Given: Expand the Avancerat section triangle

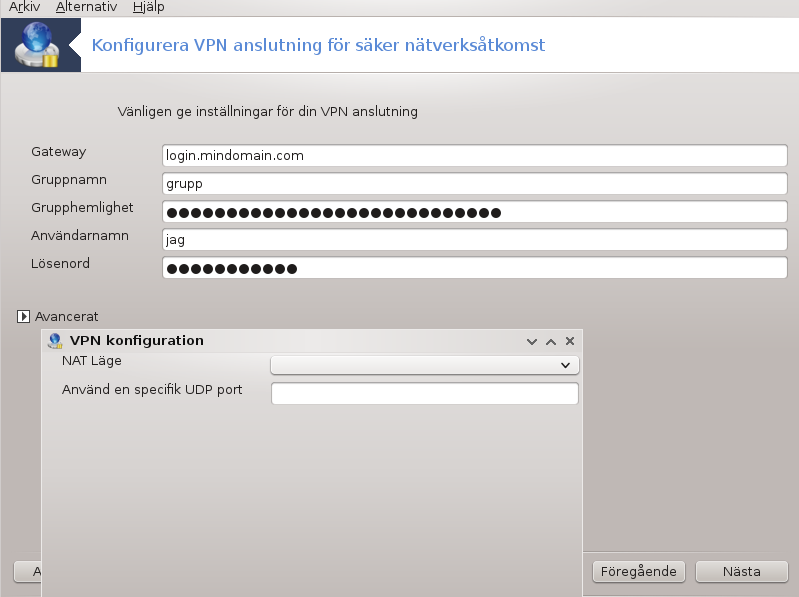Looking at the screenshot, I should tap(23, 316).
